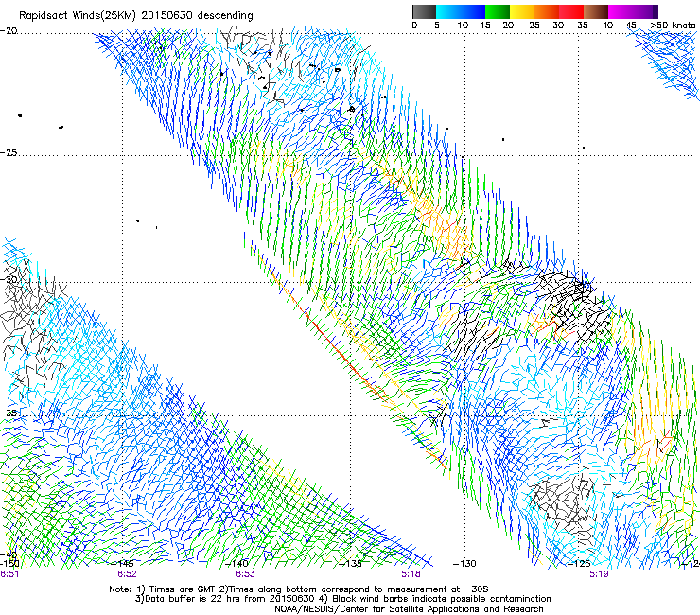Click the yellow 20-25 knots legend band
The image size is (700, 615).
pyautogui.click(x=522, y=11)
